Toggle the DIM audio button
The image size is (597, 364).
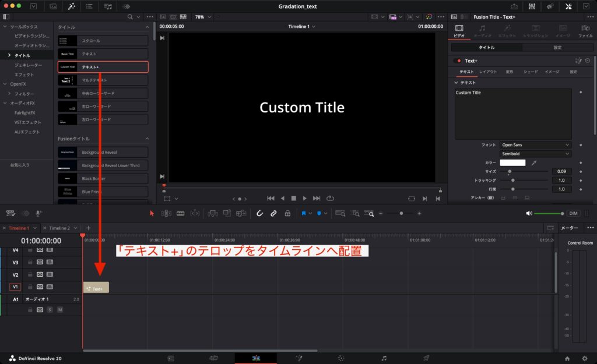pos(574,213)
